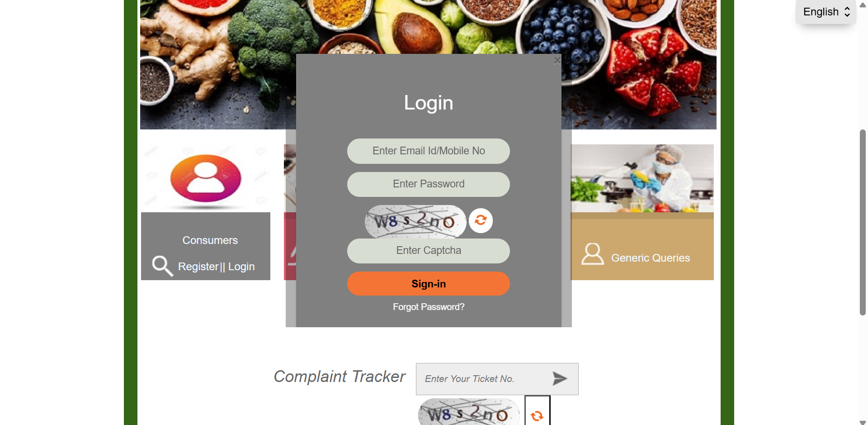Click the Generic Queries person icon
Image resolution: width=868 pixels, height=425 pixels.
pos(592,254)
